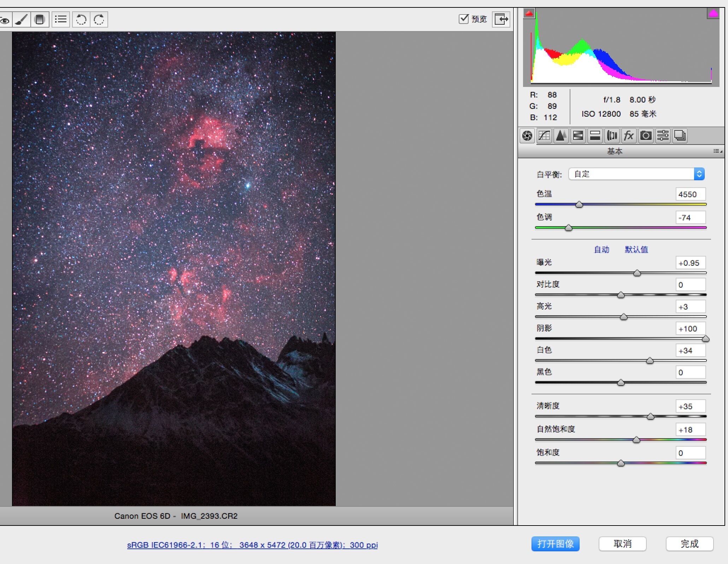This screenshot has width=728, height=564.
Task: Switch to the Detail sharpening panel tab
Action: pyautogui.click(x=561, y=136)
